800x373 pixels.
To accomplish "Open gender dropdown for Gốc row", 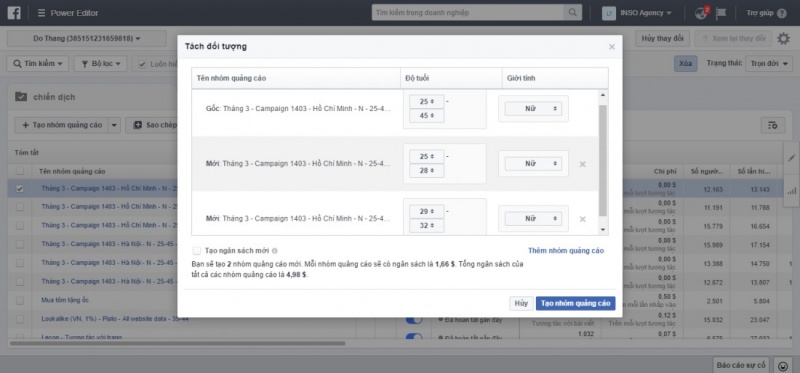I will 533,109.
